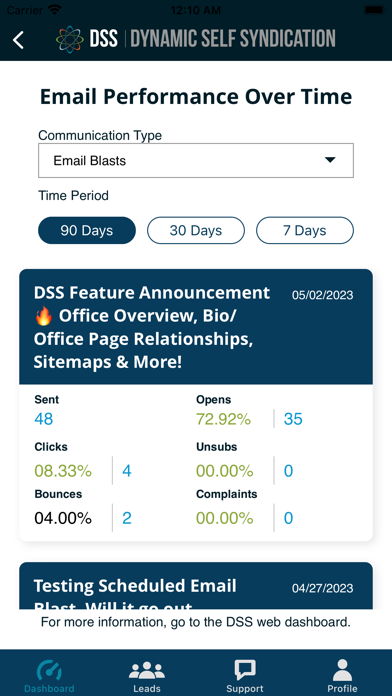
Task: Select the 90 Days time period
Action: (87, 230)
